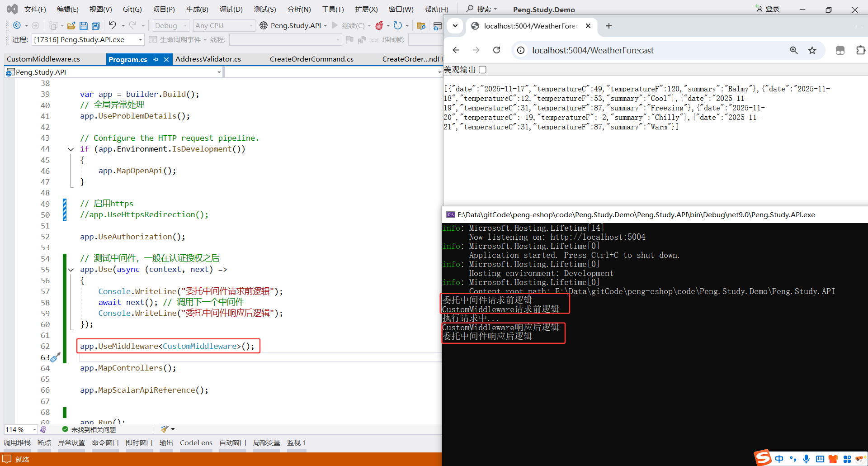
Task: Open the Any CPU platform dropdown
Action: 224,26
